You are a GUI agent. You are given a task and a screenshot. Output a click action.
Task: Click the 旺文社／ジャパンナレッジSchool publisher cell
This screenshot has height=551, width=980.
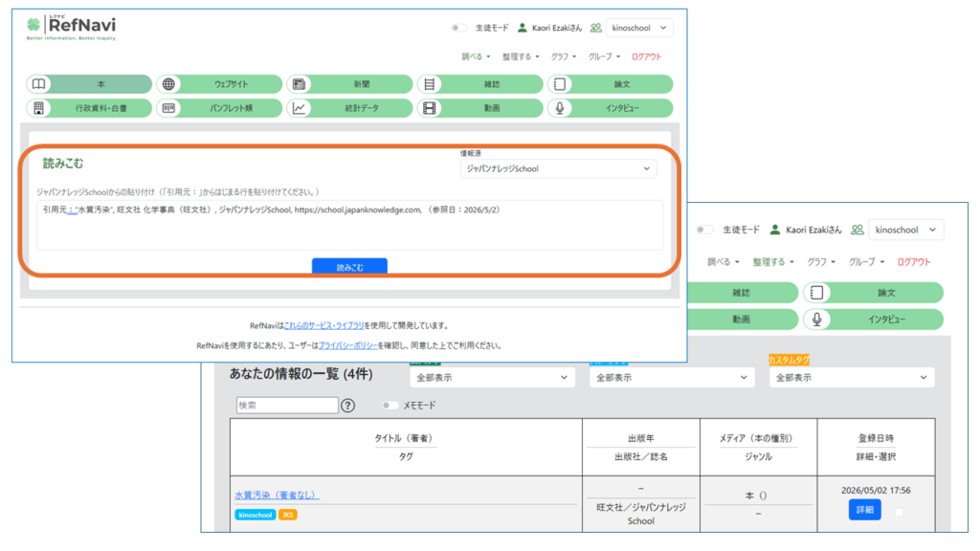pyautogui.click(x=640, y=514)
